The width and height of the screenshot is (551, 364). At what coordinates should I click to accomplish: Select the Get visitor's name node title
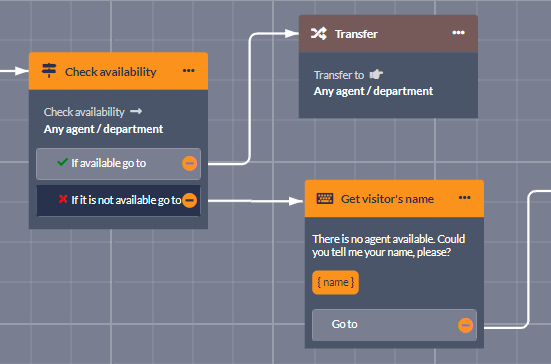[x=387, y=199]
